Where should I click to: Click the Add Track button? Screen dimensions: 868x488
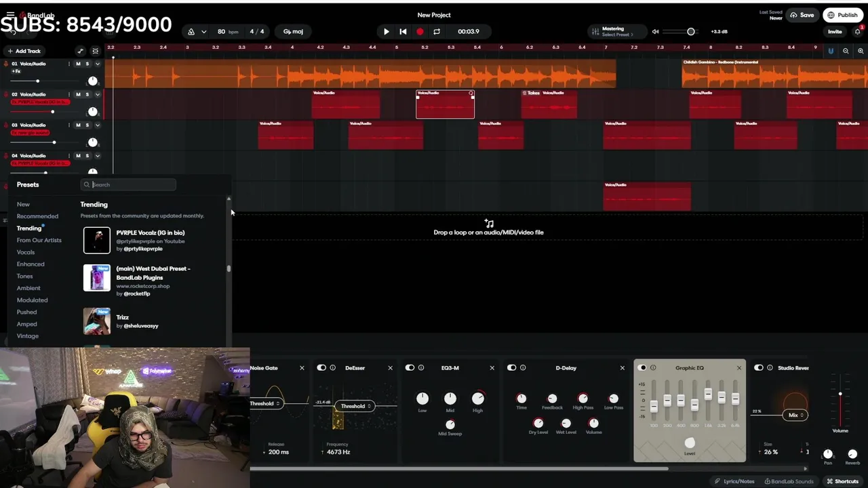pos(24,51)
